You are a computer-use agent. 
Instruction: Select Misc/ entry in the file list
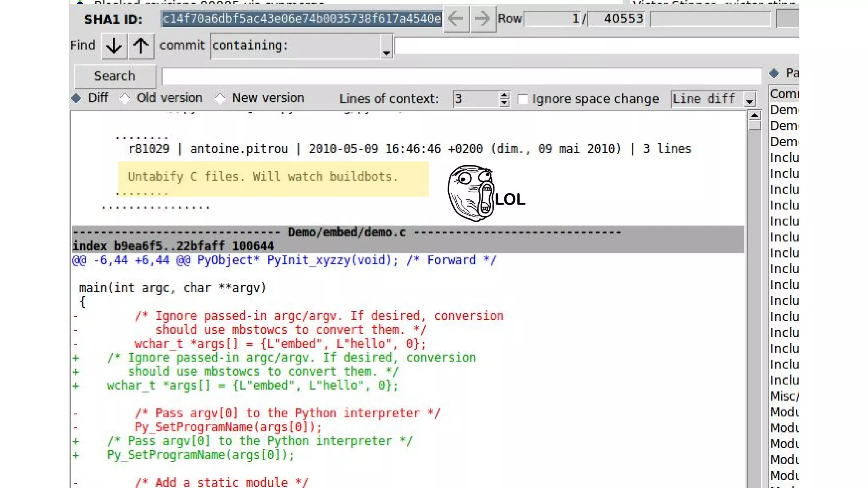pos(784,396)
